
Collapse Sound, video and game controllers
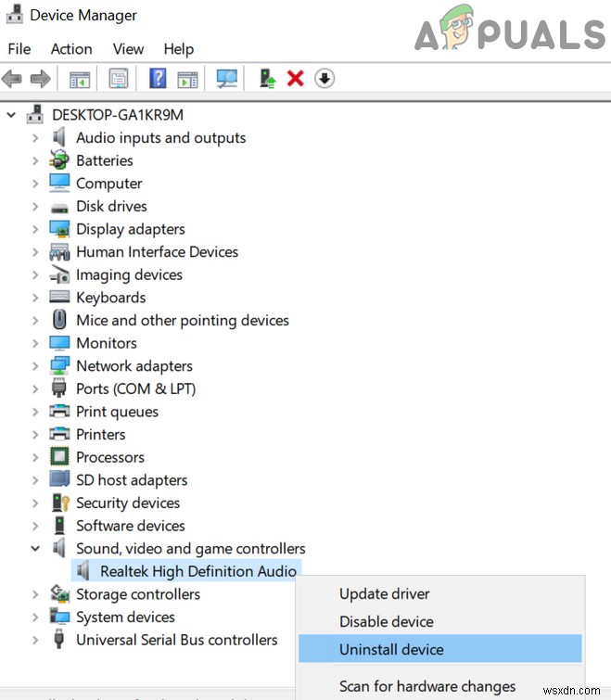[x=35, y=549]
